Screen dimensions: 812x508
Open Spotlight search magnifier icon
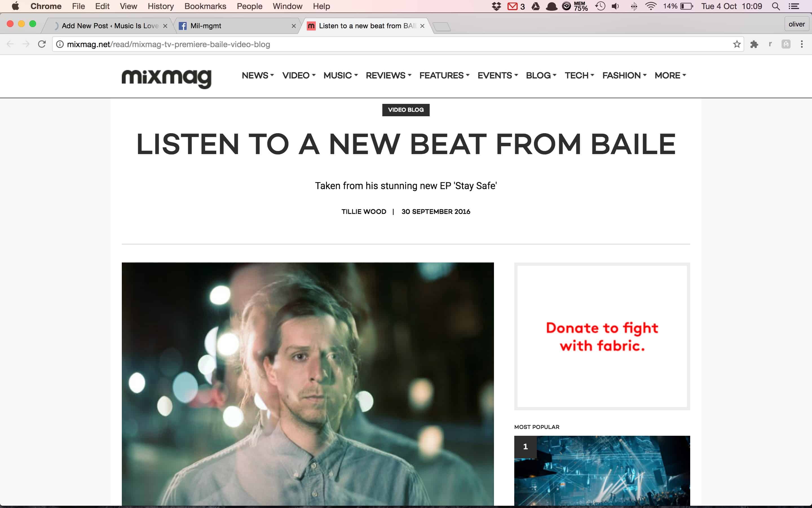776,6
